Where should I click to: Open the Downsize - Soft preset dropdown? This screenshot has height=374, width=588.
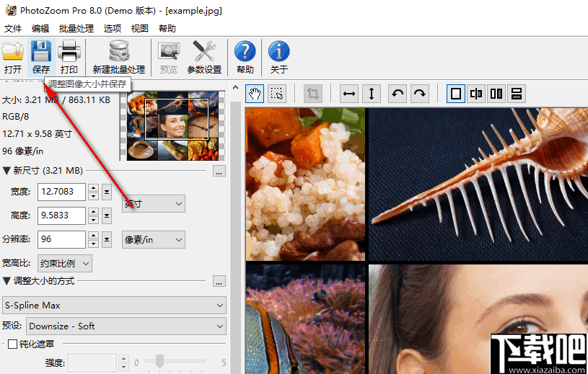point(126,326)
